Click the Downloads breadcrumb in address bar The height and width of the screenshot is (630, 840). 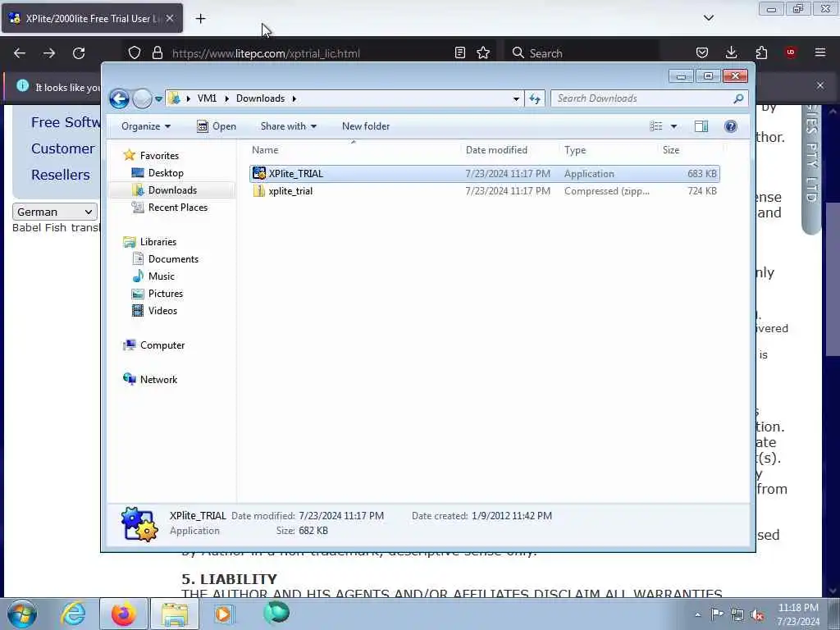coord(260,98)
